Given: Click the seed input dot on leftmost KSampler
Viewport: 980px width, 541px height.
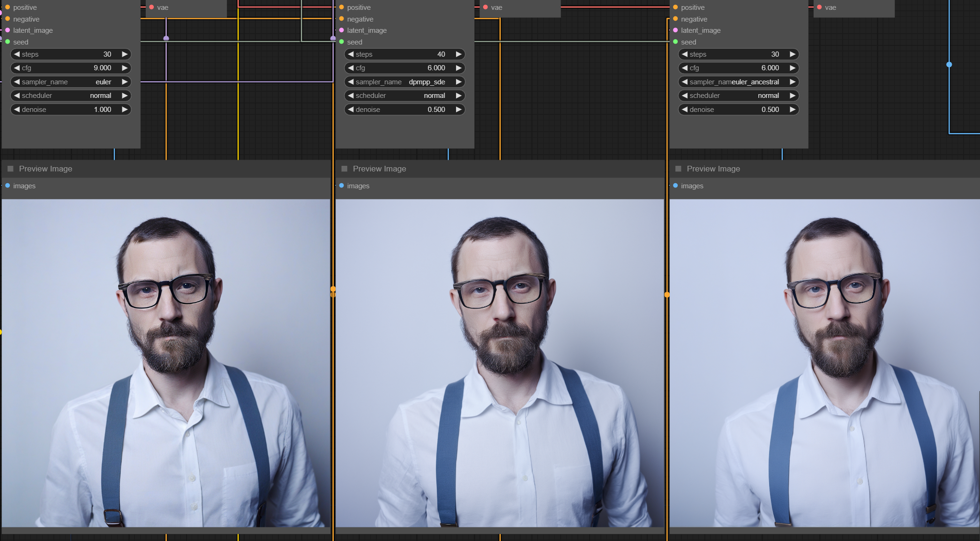Looking at the screenshot, I should point(7,42).
